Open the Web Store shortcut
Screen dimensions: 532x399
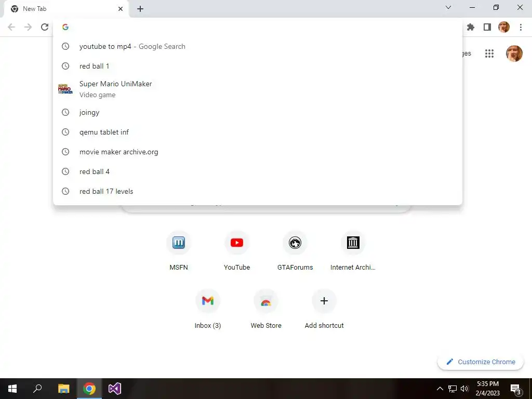tap(266, 309)
